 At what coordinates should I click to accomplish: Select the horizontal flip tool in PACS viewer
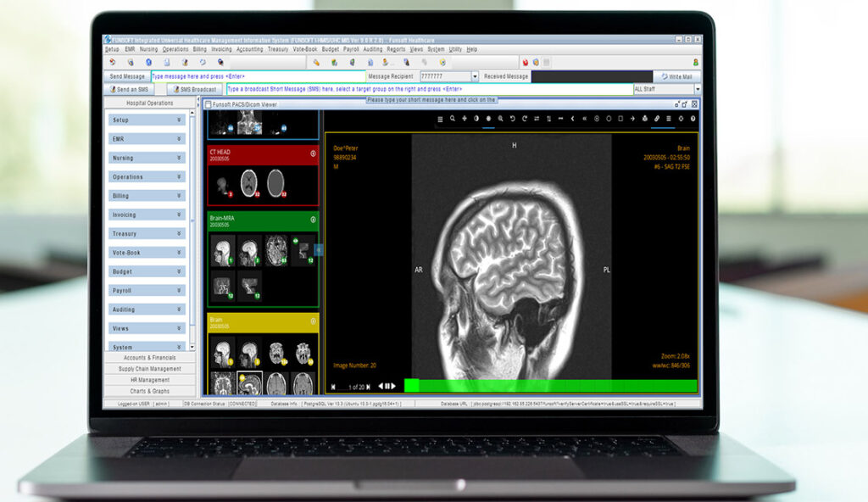point(536,119)
